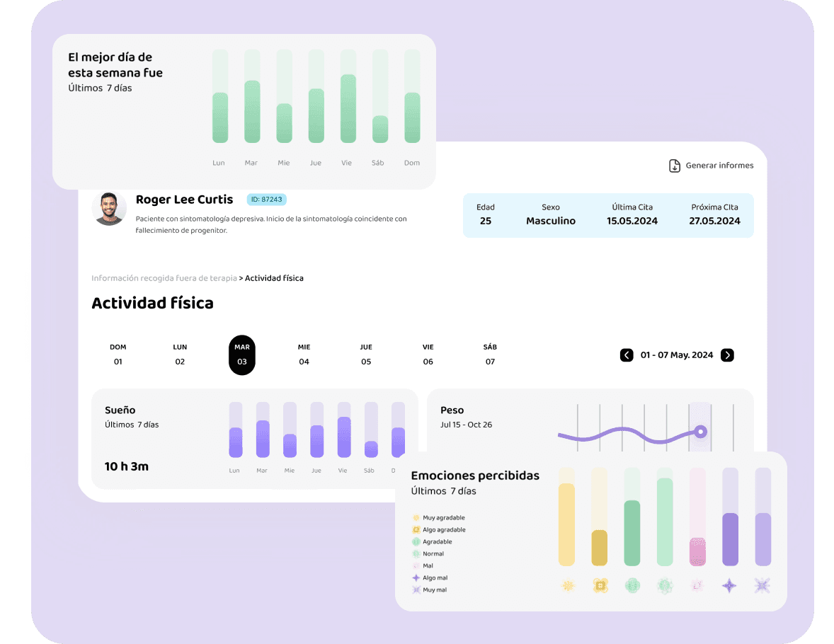Click the yellow sun emotion icon below chart
The image size is (834, 644).
(567, 585)
